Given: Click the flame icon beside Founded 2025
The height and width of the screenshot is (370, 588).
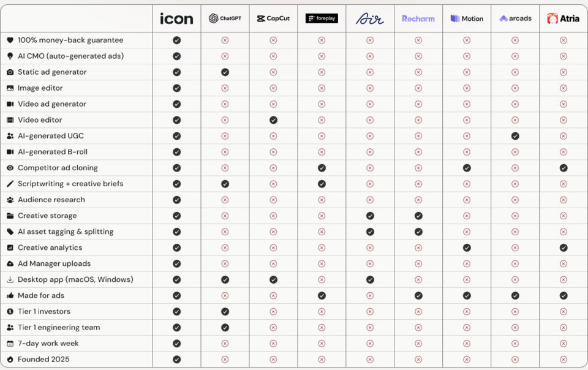Looking at the screenshot, I should pyautogui.click(x=10, y=360).
